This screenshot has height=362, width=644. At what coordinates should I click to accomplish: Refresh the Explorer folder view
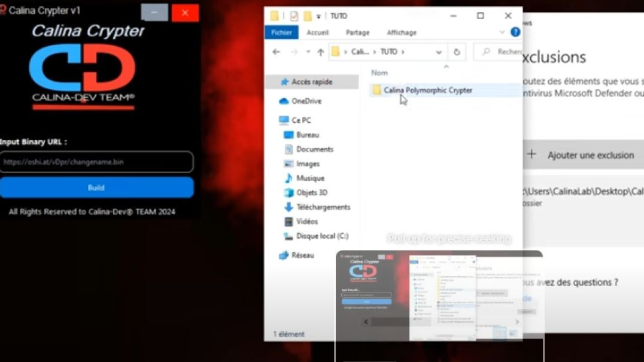pyautogui.click(x=457, y=52)
